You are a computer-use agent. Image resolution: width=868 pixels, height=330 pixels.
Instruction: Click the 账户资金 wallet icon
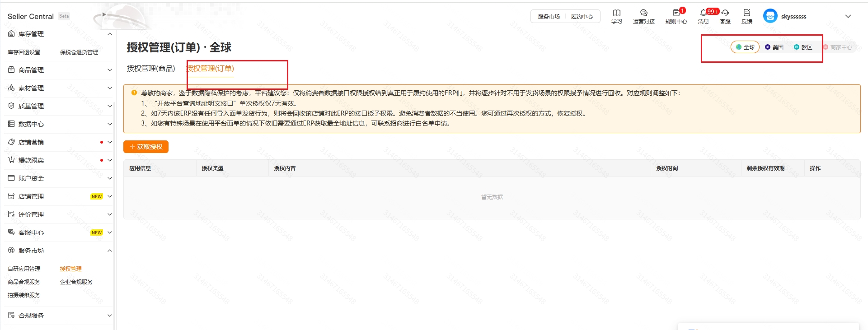coord(11,178)
